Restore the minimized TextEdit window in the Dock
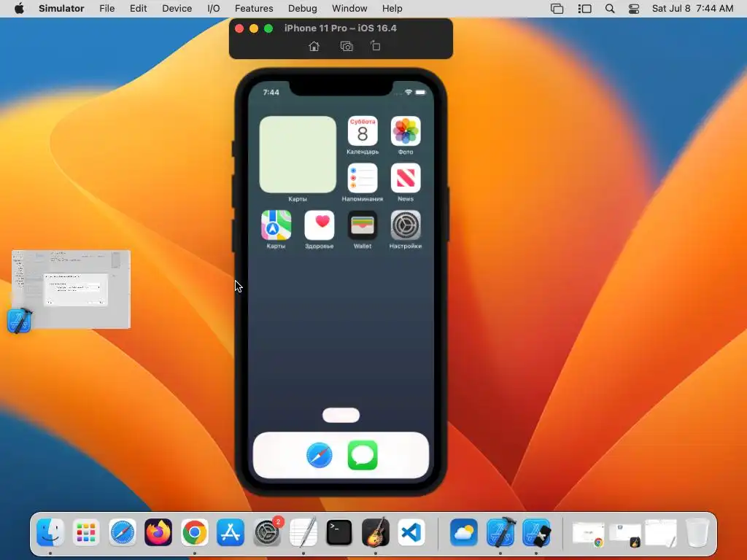The width and height of the screenshot is (747, 560). point(661,533)
